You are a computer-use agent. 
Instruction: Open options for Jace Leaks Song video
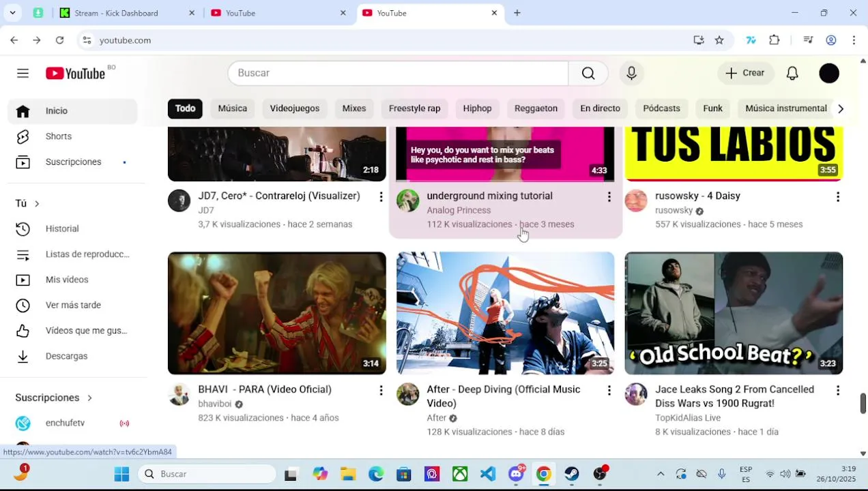coord(838,391)
